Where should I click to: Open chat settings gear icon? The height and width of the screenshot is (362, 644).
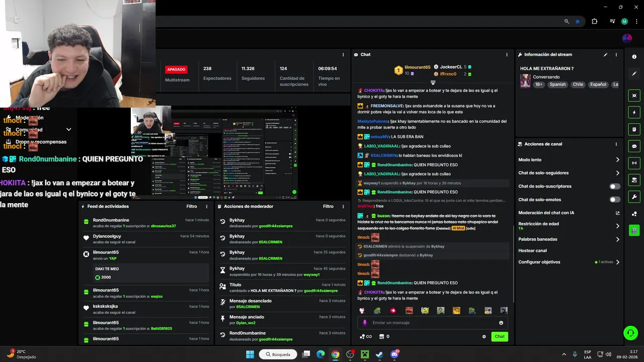[484, 336]
